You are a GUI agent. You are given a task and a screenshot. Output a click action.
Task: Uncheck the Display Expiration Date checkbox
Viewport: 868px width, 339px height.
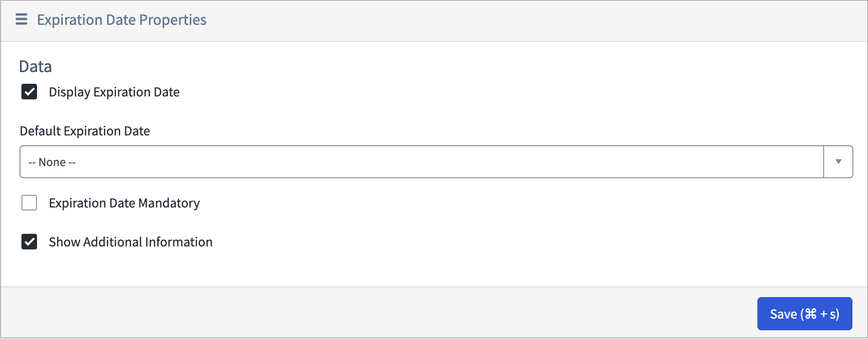coord(29,92)
